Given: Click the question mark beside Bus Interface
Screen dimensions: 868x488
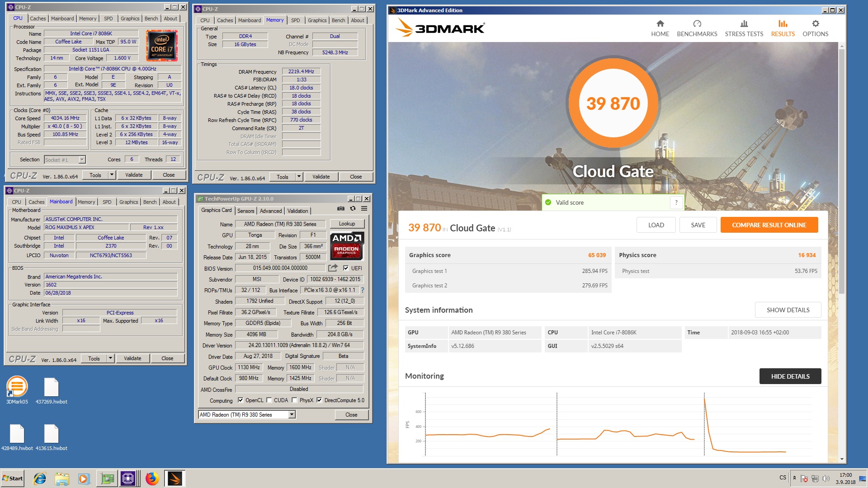Looking at the screenshot, I should coord(362,290).
